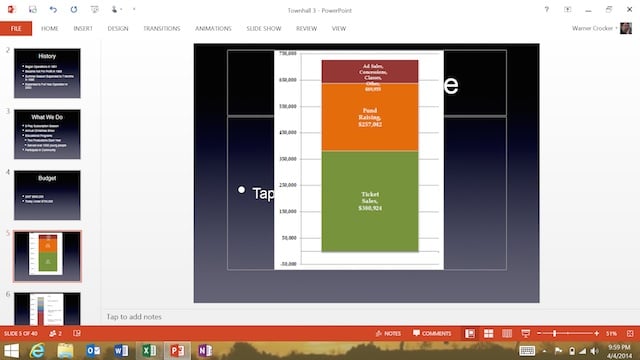Image resolution: width=640 pixels, height=360 pixels.
Task: Start slideshow from beginning via toolbar icon
Action: coord(94,9)
